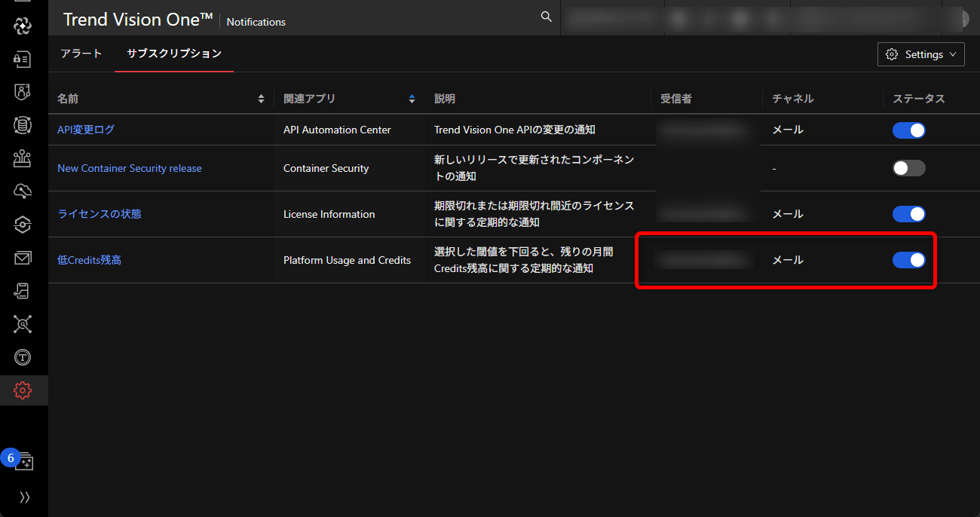This screenshot has width=980, height=517.
Task: Open the New Container Security release link
Action: [x=129, y=168]
